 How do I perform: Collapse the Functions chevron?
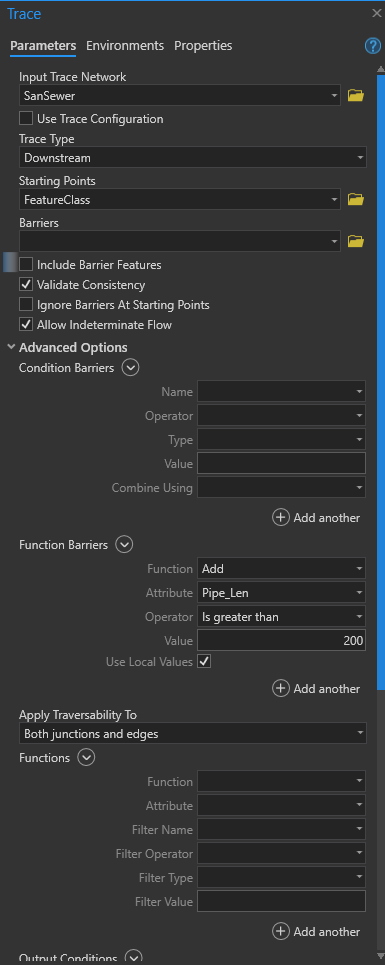click(86, 758)
